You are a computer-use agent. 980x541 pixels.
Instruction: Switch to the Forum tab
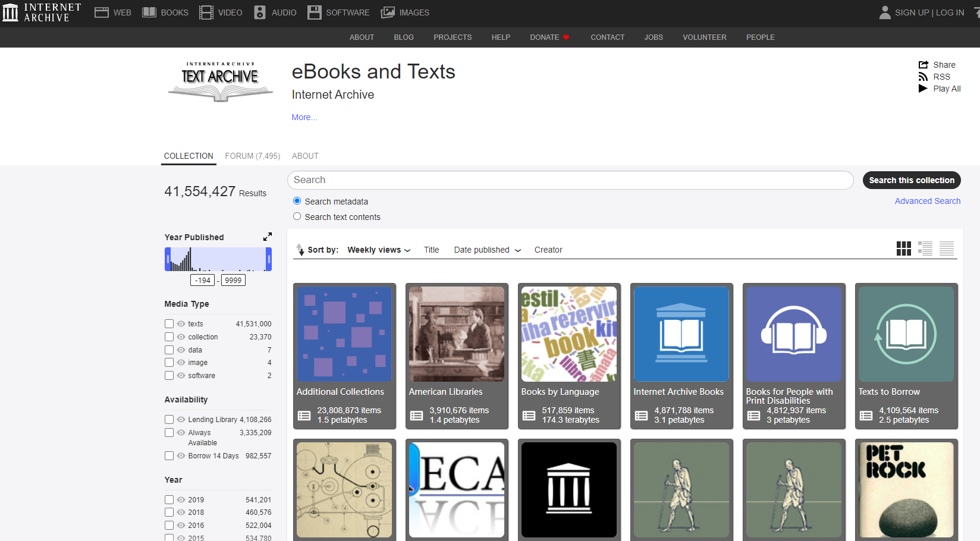click(252, 156)
